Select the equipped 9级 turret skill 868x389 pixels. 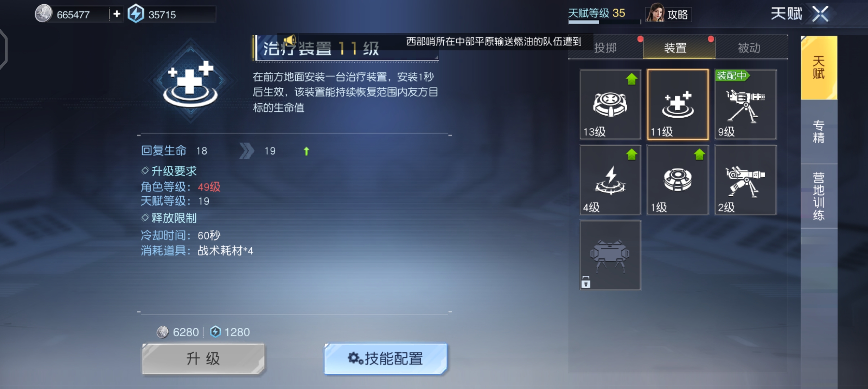pyautogui.click(x=745, y=104)
